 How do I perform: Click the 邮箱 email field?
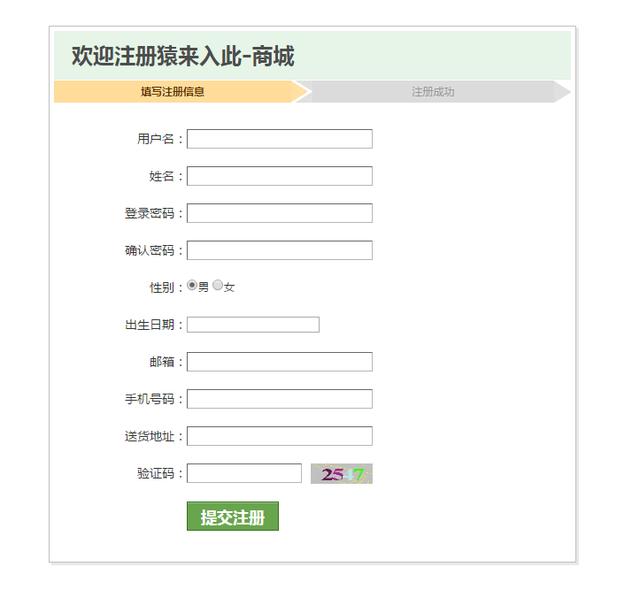[x=280, y=362]
